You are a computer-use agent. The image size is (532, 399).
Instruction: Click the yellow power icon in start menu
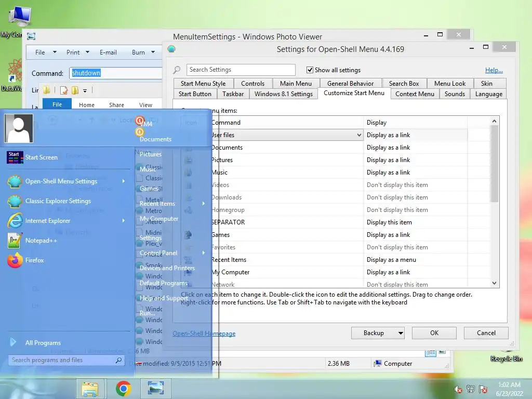coord(139,131)
